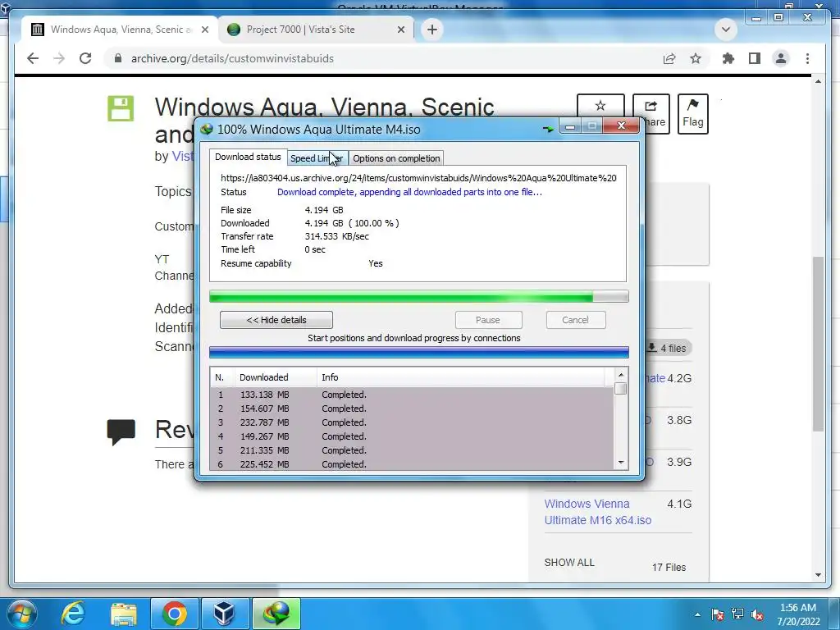Open the Windows Start orb

pos(22,614)
